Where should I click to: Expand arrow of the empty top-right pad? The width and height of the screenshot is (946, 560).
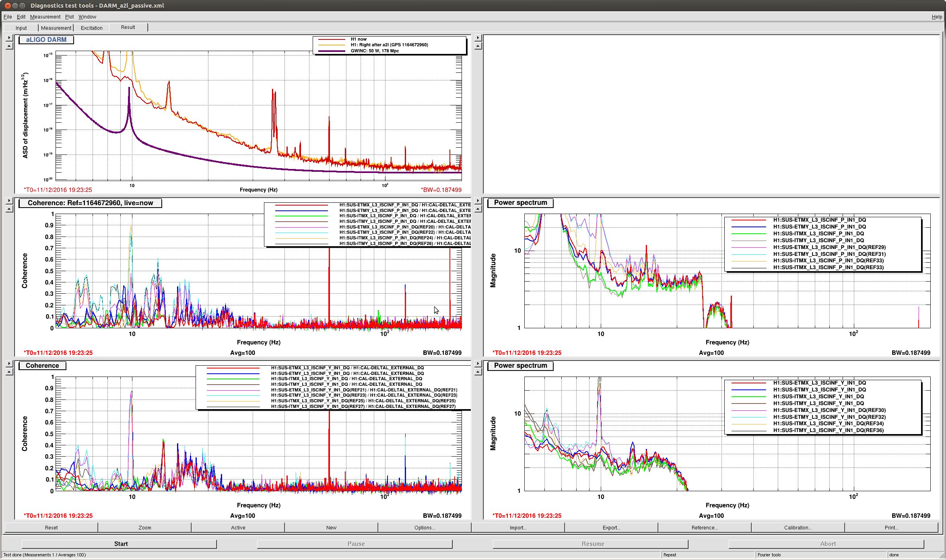pyautogui.click(x=478, y=38)
